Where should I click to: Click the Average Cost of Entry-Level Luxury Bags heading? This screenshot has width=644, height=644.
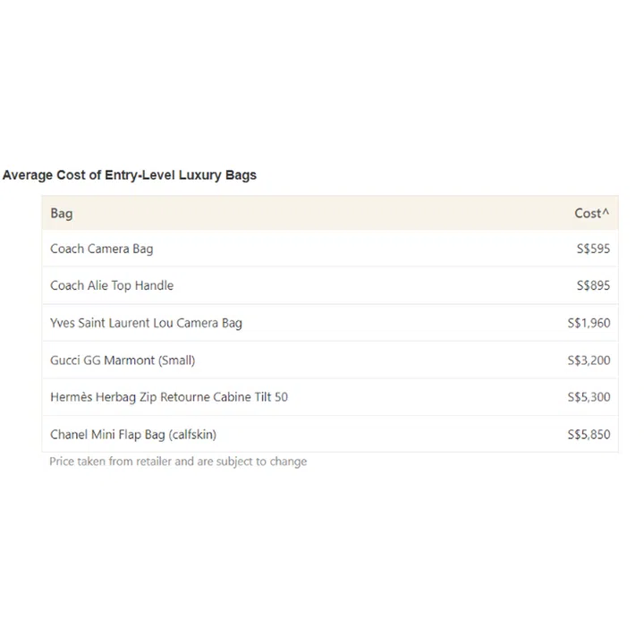(130, 175)
